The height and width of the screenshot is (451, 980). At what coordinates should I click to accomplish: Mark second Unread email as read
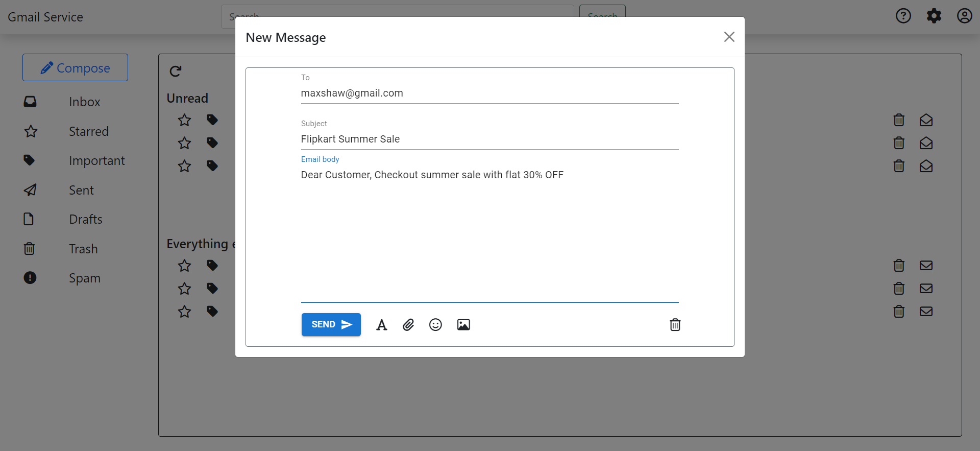click(x=926, y=143)
